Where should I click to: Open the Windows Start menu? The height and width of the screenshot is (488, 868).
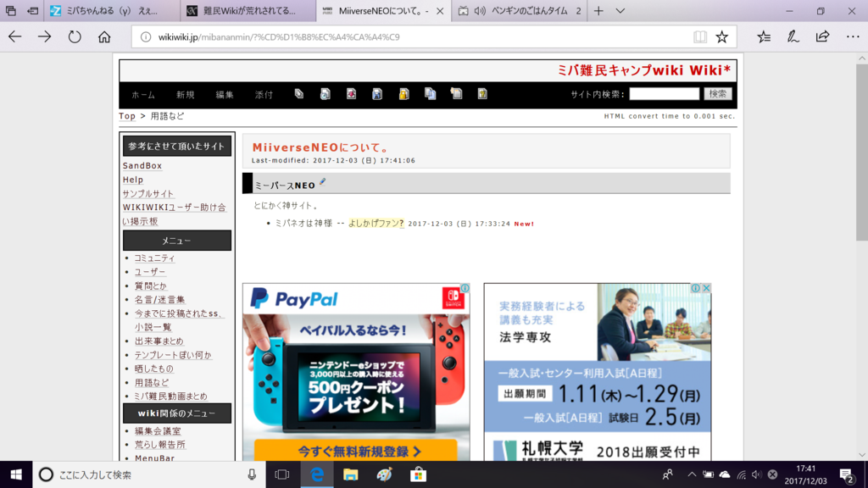(x=16, y=474)
